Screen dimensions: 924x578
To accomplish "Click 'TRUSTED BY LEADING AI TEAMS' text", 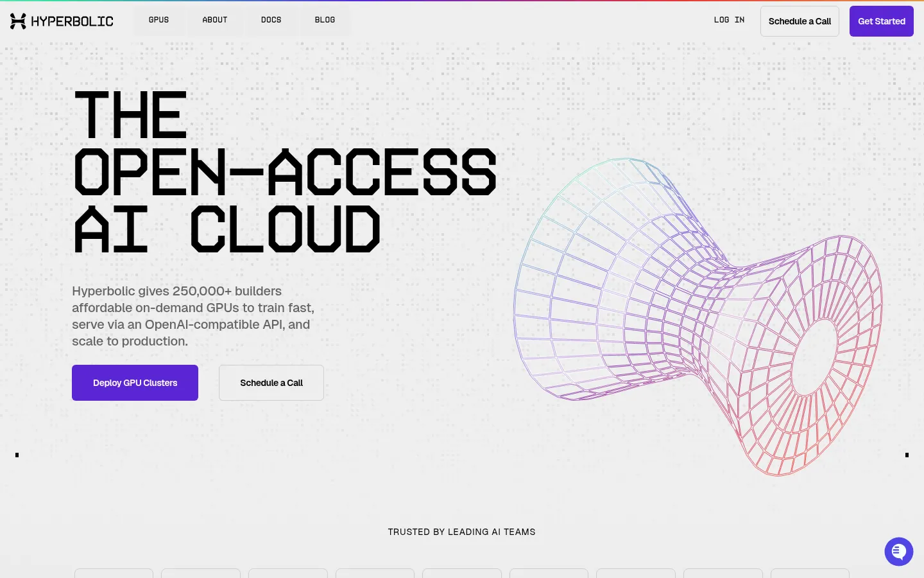I will [461, 532].
